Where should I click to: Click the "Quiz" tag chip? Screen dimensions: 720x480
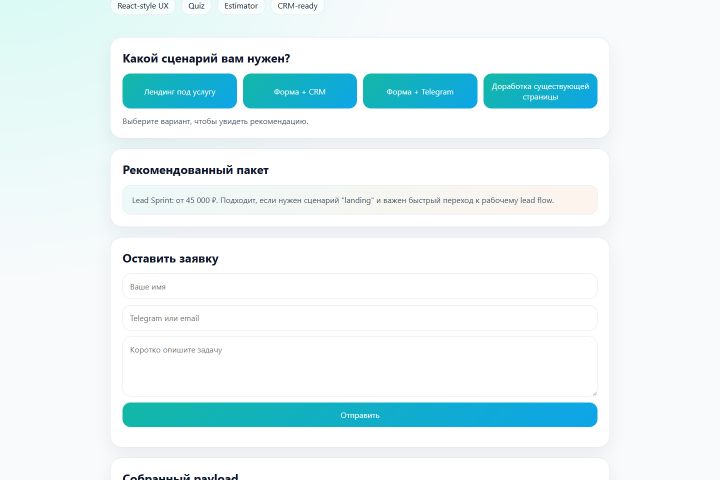pos(197,6)
